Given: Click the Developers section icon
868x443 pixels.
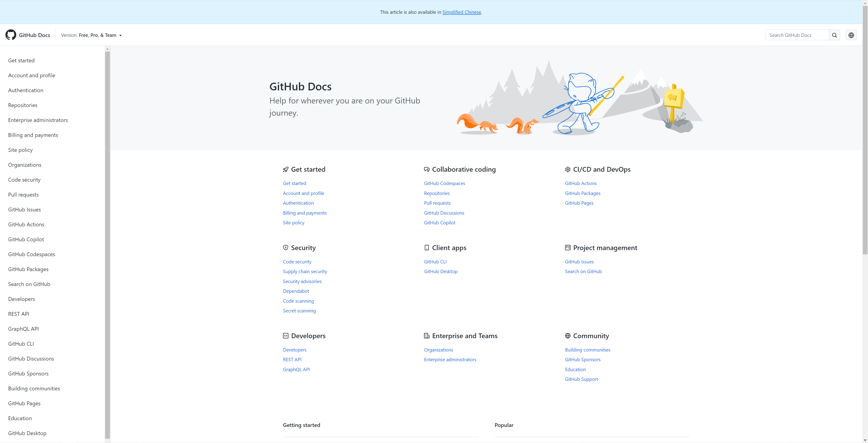Looking at the screenshot, I should point(285,336).
